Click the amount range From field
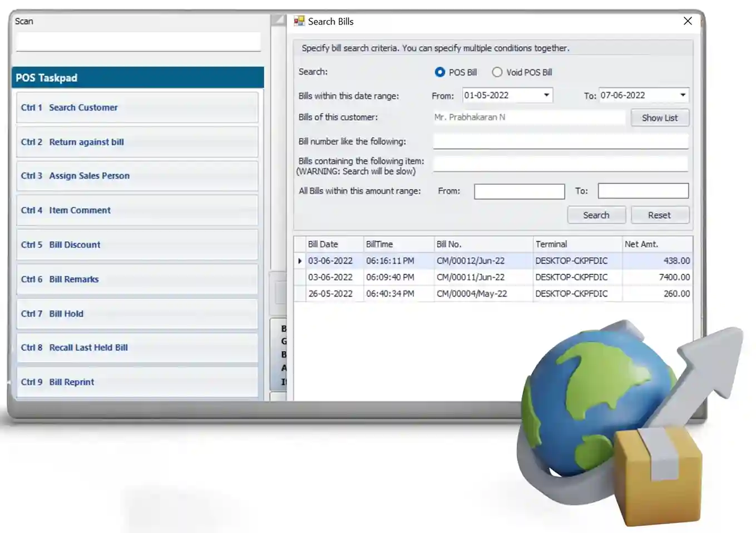The image size is (756, 533). (519, 191)
